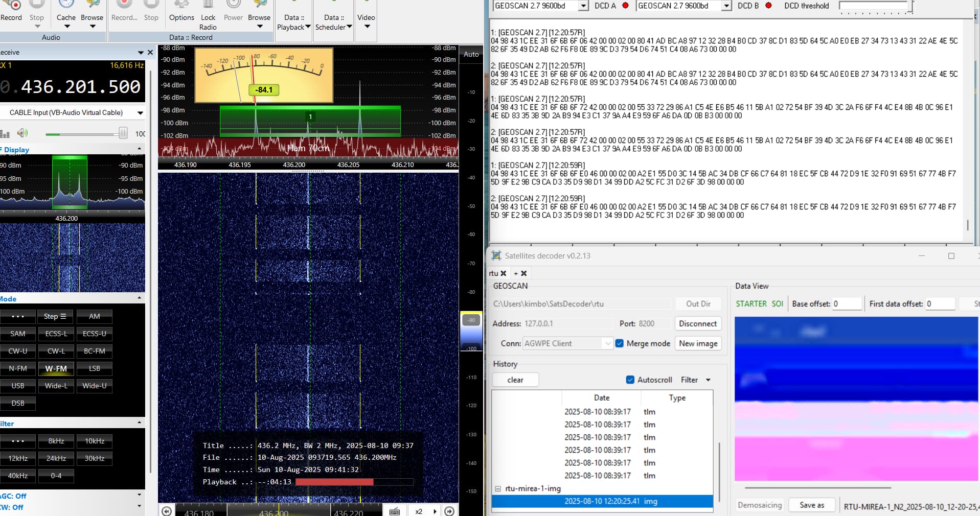Select the N-FM demodulation mode
The image size is (980, 516).
pos(18,368)
